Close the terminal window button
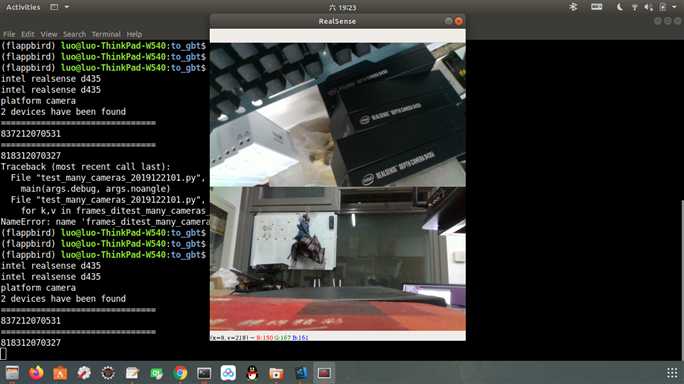Image resolution: width=684 pixels, height=384 pixels. coord(677,21)
